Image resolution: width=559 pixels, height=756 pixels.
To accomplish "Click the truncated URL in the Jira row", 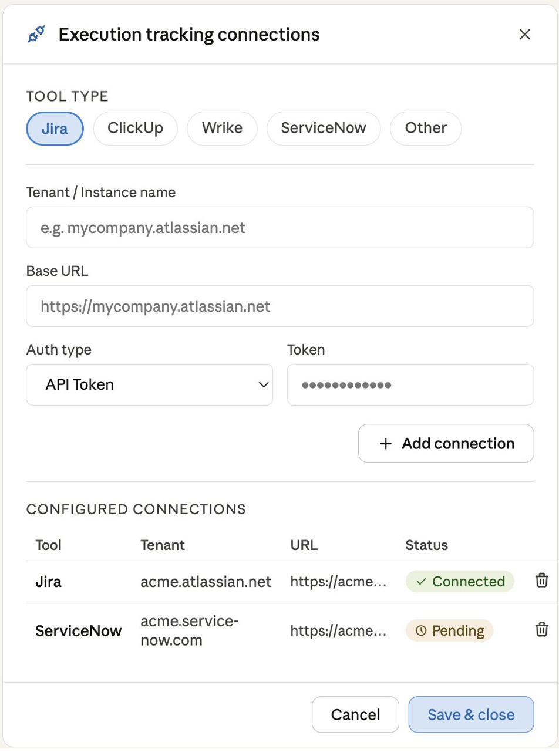I will coord(339,581).
